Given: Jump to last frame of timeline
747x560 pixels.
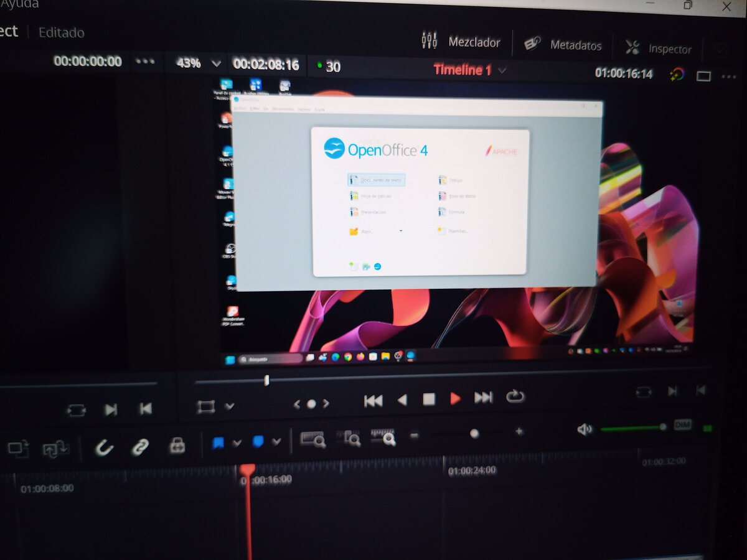Looking at the screenshot, I should [484, 397].
